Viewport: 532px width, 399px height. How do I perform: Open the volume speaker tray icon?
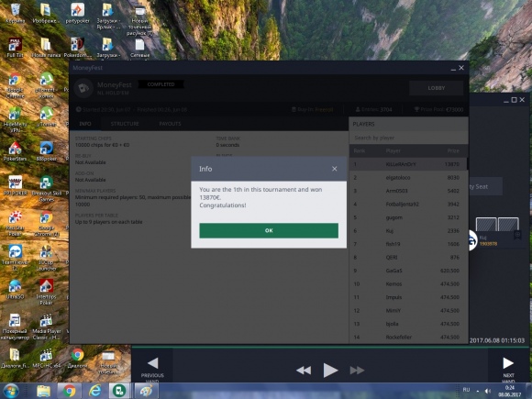click(488, 391)
